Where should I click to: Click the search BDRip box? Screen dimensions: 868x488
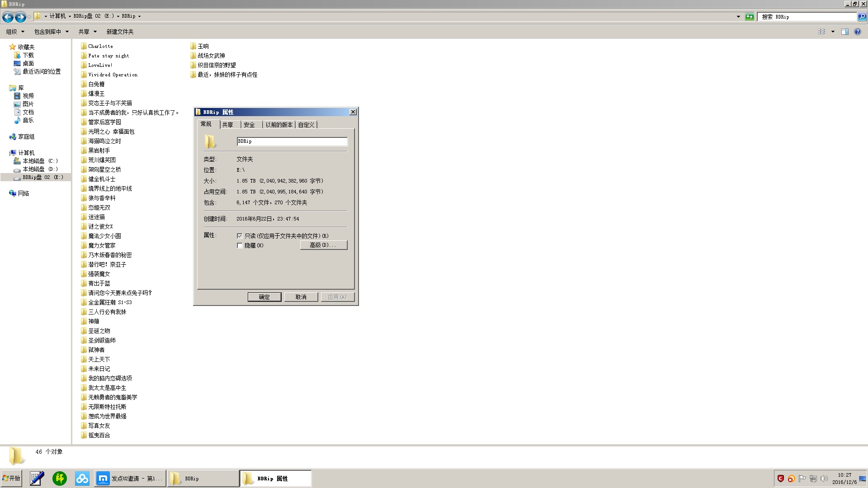pyautogui.click(x=807, y=17)
